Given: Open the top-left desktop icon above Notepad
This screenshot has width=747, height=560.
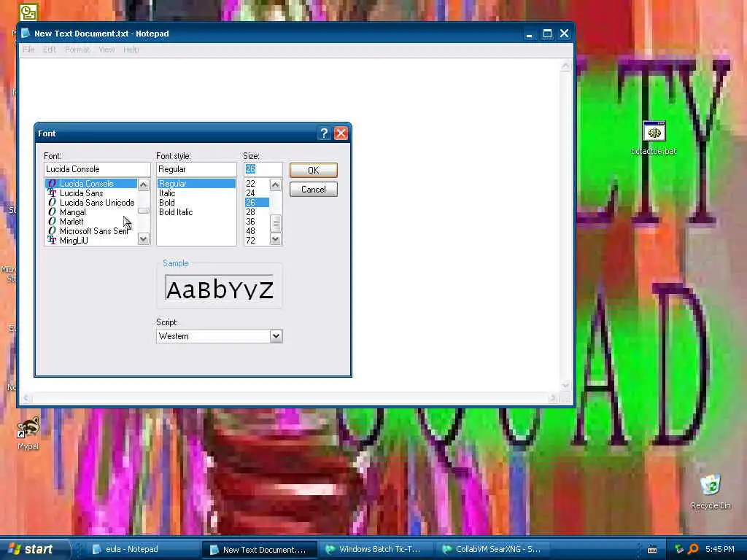Looking at the screenshot, I should point(28,12).
